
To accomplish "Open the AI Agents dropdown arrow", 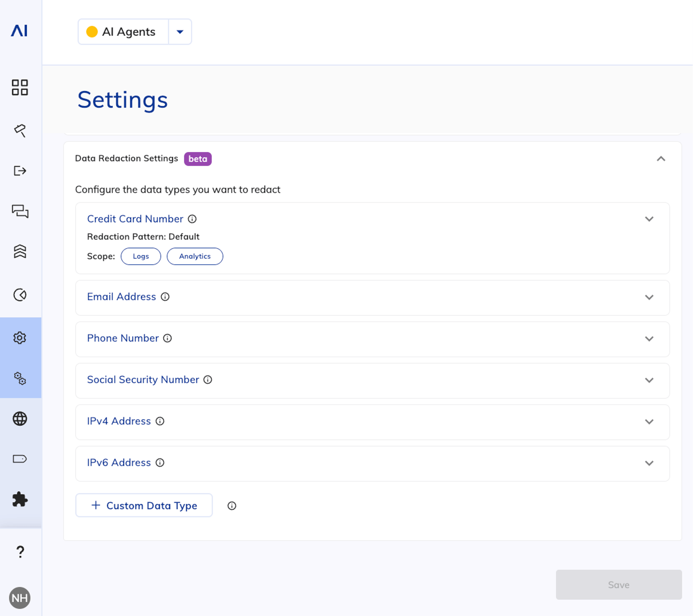I will [x=180, y=32].
